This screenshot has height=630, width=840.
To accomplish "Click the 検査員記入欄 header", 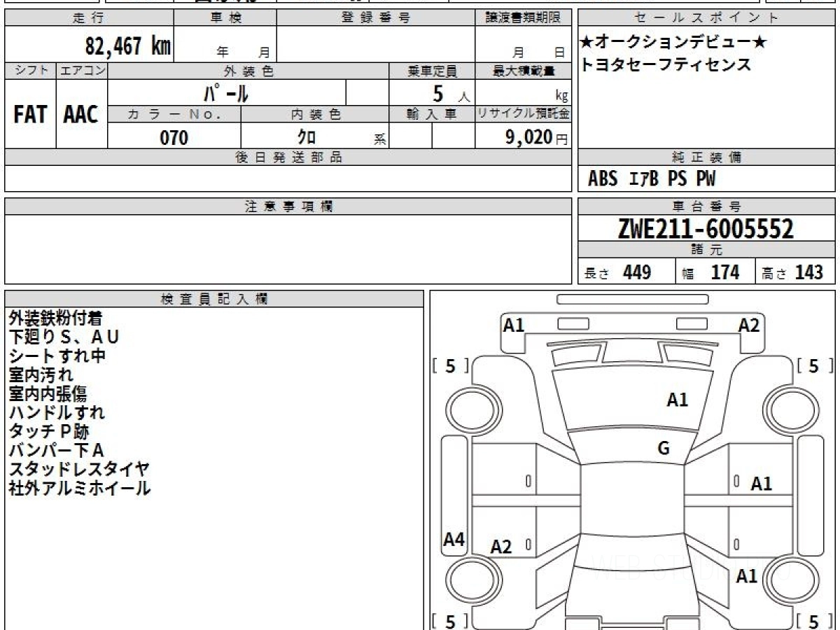I will point(214,299).
